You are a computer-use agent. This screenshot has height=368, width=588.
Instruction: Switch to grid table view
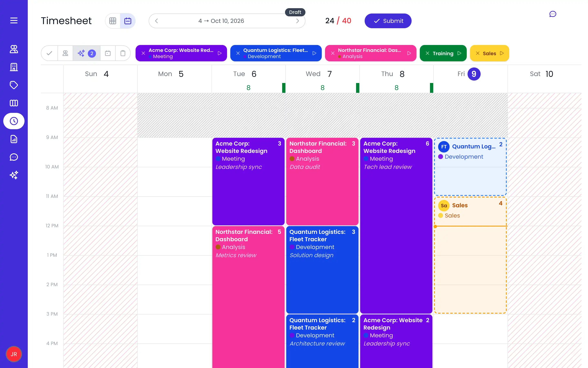pos(113,21)
